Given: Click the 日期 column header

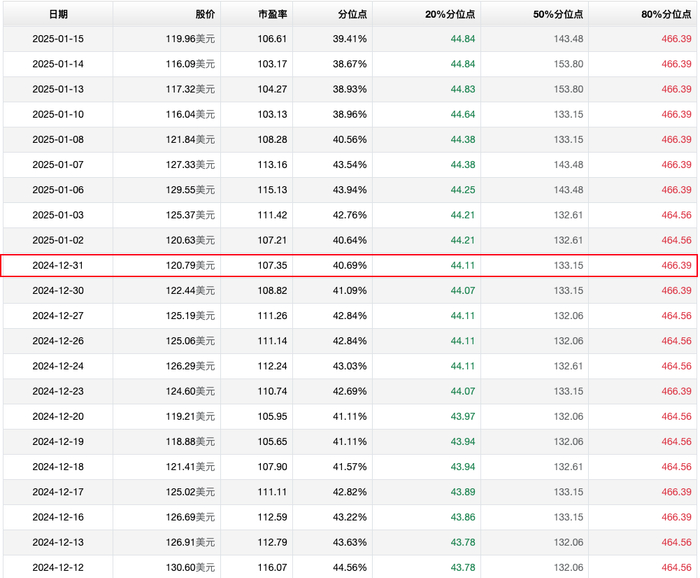Looking at the screenshot, I should point(58,15).
